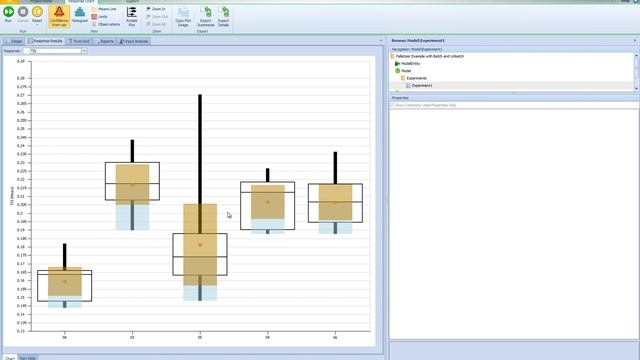Toggle the Limits option

coord(100,17)
